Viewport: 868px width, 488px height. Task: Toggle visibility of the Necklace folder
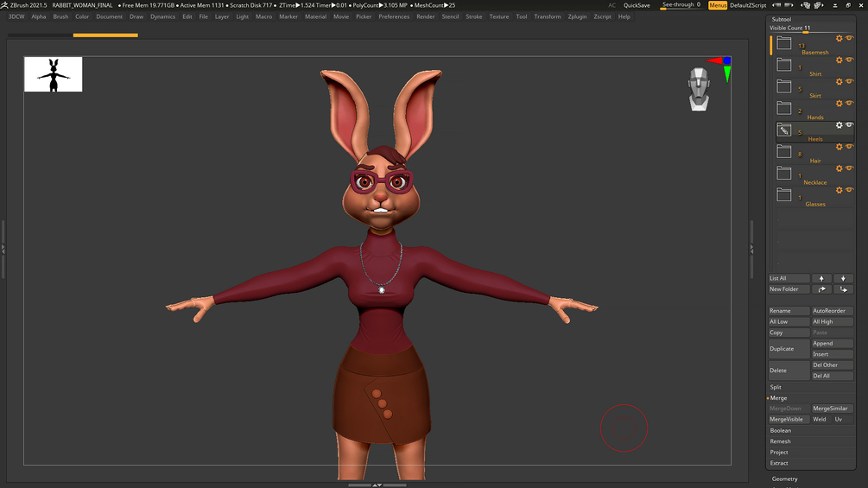(849, 168)
